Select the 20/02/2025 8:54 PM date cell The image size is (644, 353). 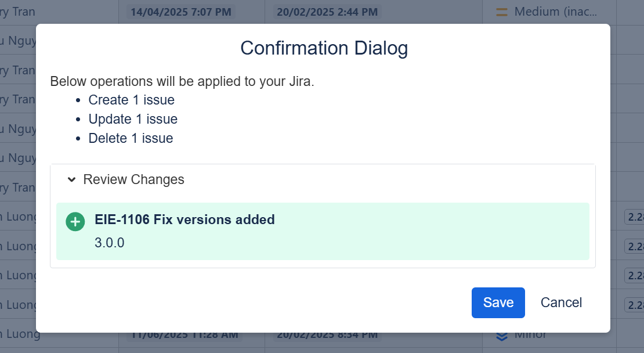[x=327, y=336]
